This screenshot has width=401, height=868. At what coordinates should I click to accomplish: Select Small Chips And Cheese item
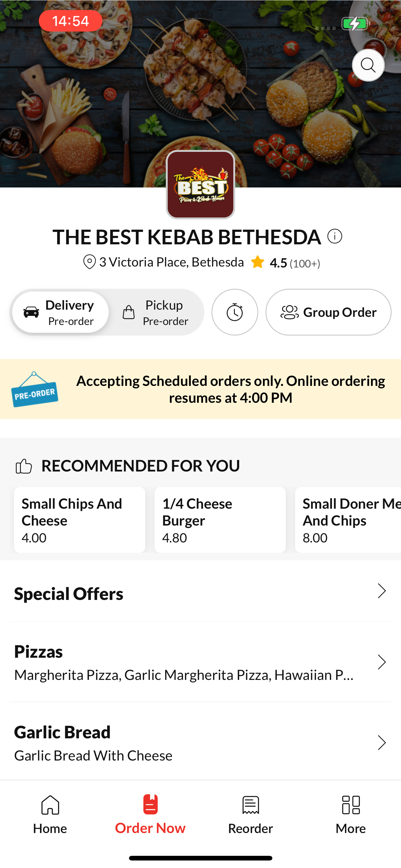[x=79, y=520]
